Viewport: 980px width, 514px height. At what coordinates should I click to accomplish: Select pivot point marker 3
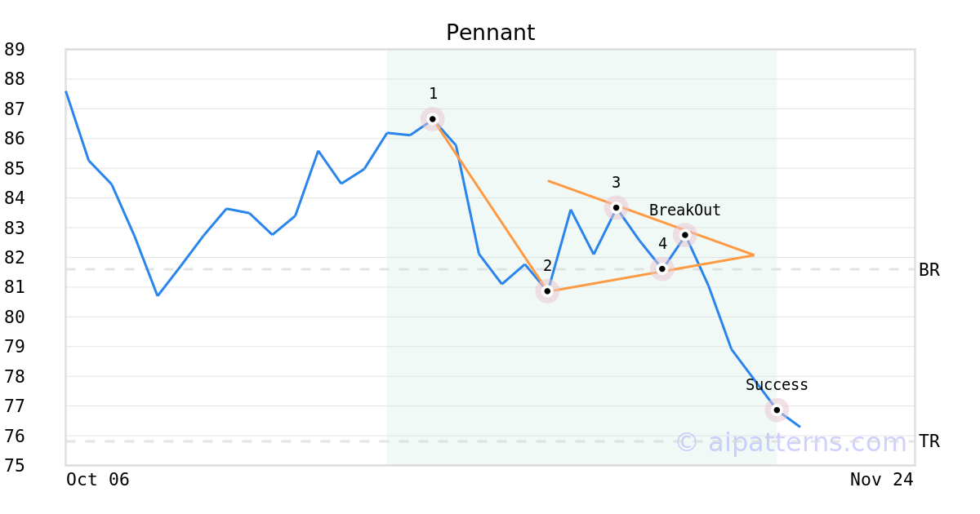tap(616, 207)
